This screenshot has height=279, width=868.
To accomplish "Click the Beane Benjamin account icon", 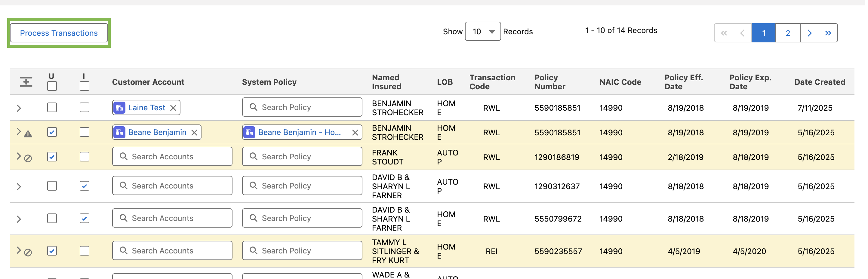I will pyautogui.click(x=119, y=132).
